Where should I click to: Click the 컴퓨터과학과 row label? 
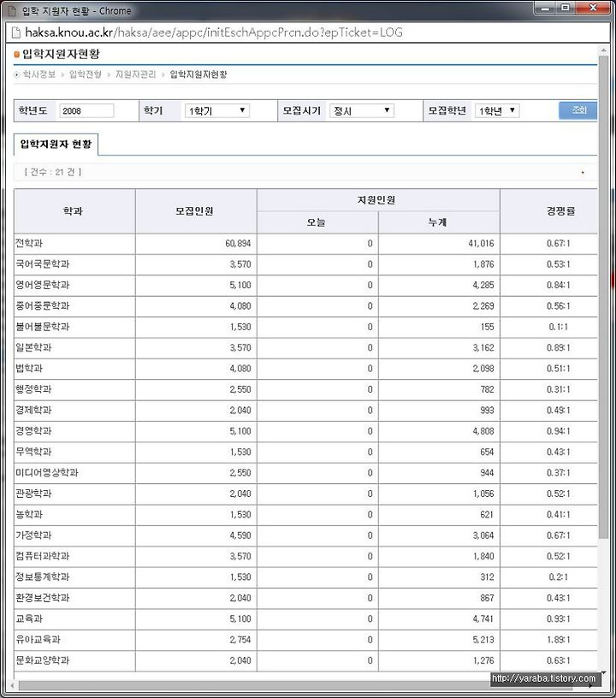point(43,556)
